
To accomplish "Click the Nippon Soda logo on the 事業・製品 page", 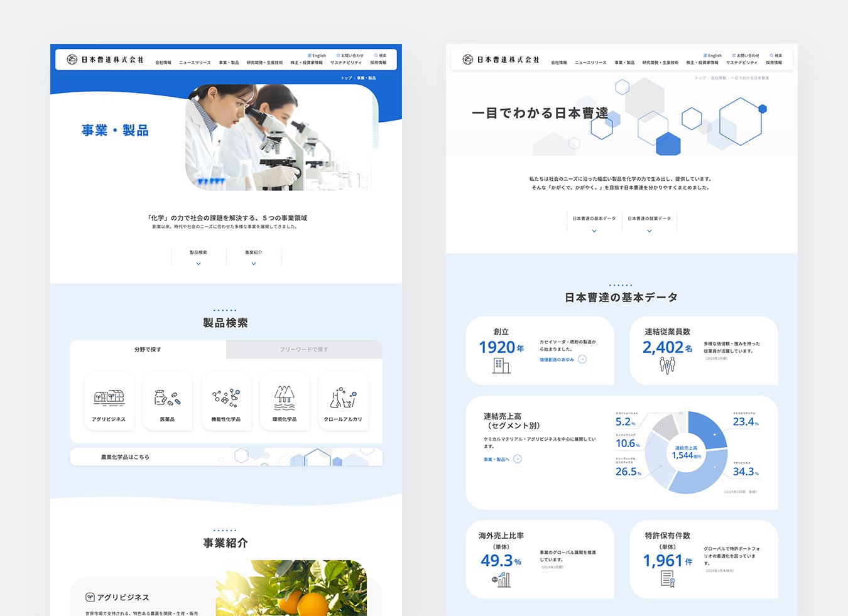I will pyautogui.click(x=105, y=60).
